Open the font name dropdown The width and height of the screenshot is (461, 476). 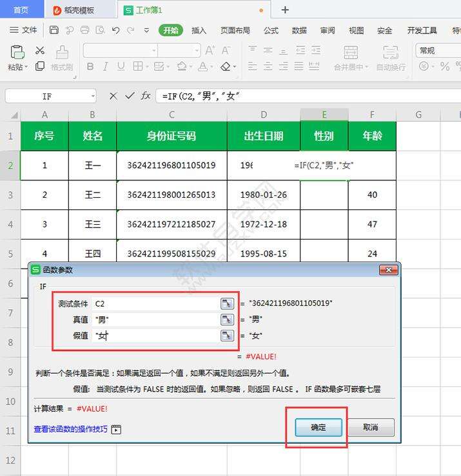coord(154,50)
